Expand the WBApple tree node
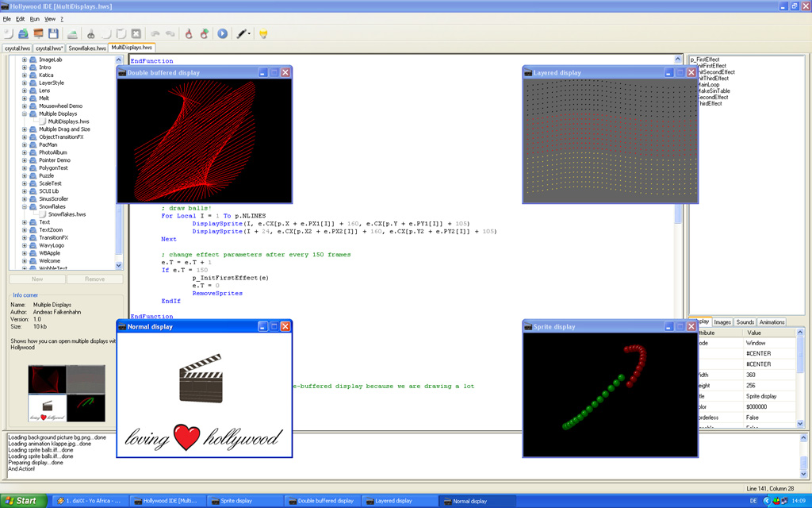The width and height of the screenshot is (812, 508). click(x=25, y=253)
